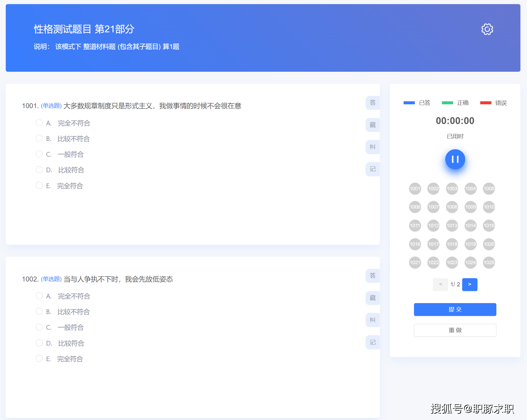
Task: Click the 纠 correction icon for question 1001
Action: tap(372, 147)
